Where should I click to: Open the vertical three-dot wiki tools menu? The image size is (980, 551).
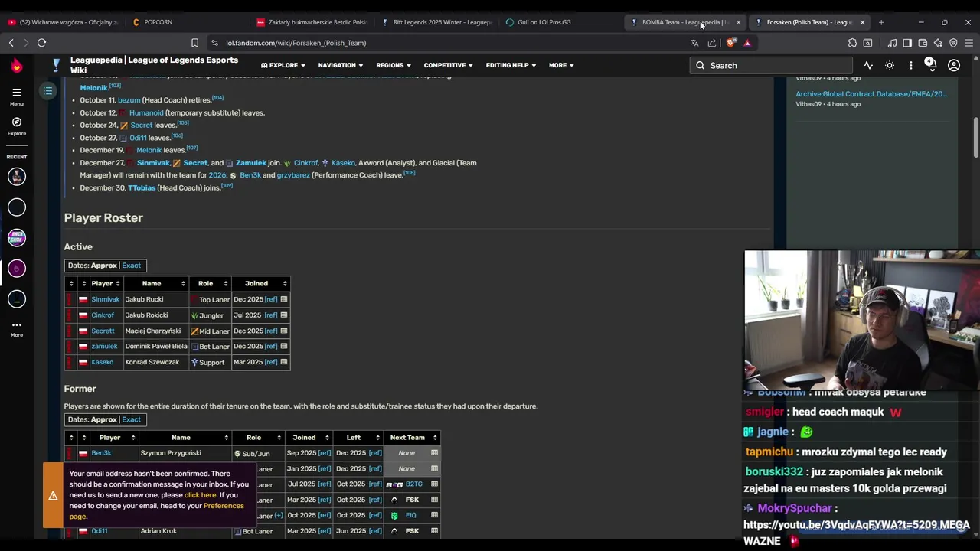[911, 66]
